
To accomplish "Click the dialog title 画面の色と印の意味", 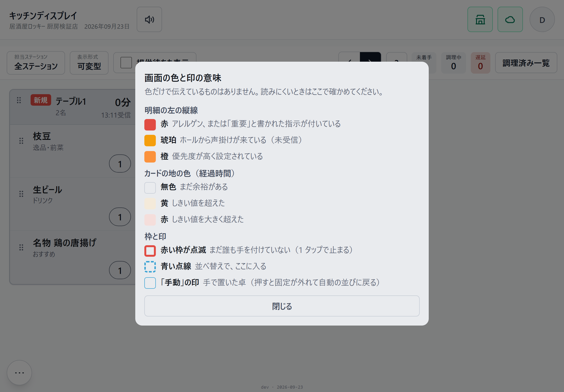I will coord(183,78).
